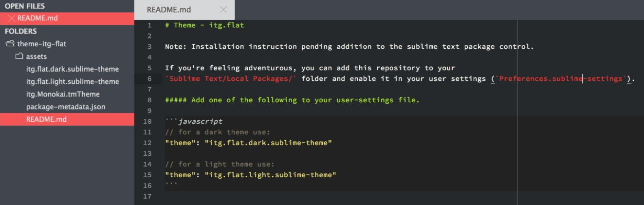
Task: Click line number 12 in gutter
Action: click(147, 143)
